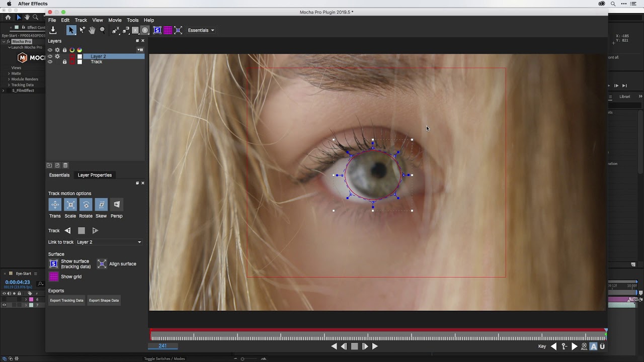Open the Movie menu

115,20
